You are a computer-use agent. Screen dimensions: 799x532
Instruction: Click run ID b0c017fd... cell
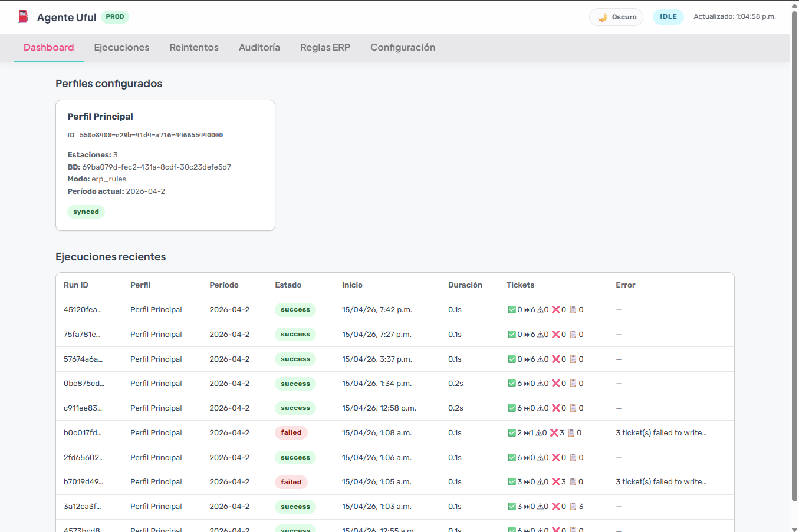pos(83,433)
